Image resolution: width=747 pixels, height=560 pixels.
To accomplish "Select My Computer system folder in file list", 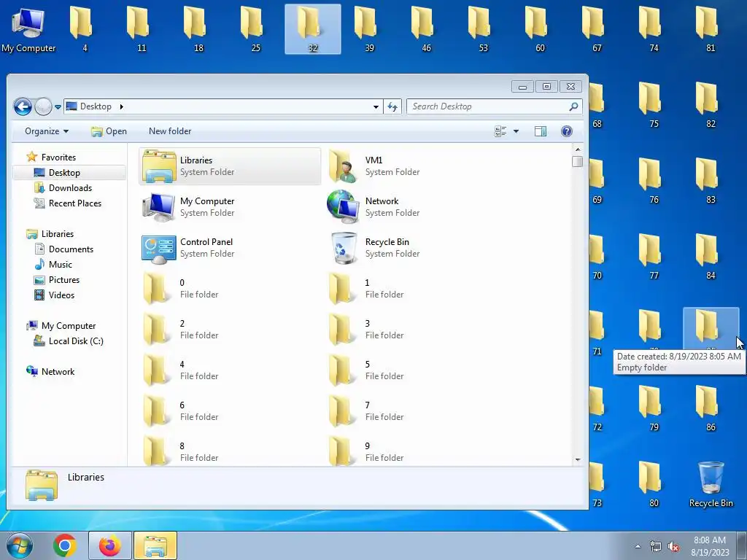I will point(230,206).
